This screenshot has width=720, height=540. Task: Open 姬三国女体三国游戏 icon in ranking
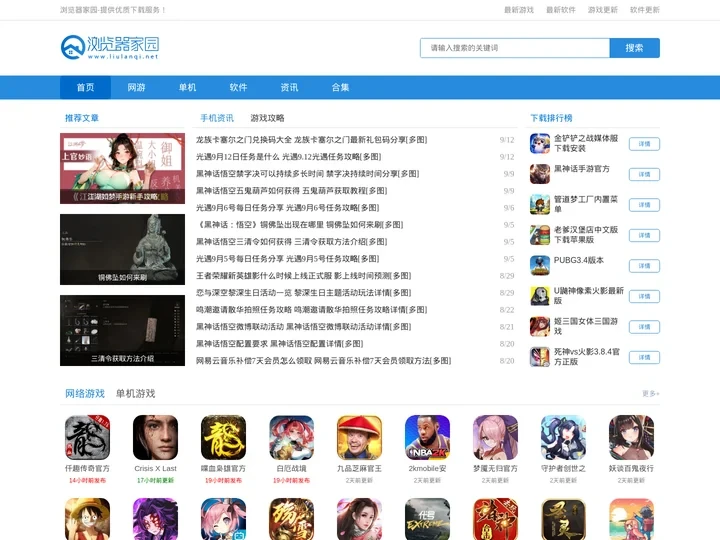pos(540,326)
